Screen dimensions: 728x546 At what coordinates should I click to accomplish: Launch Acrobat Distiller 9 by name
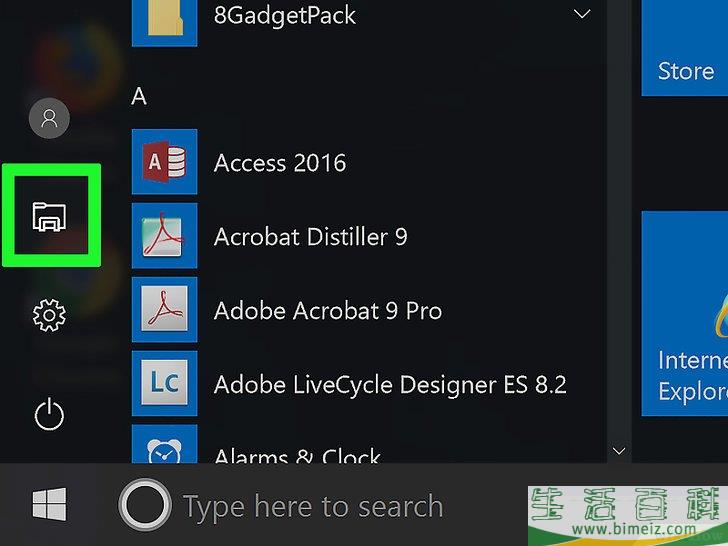point(311,237)
